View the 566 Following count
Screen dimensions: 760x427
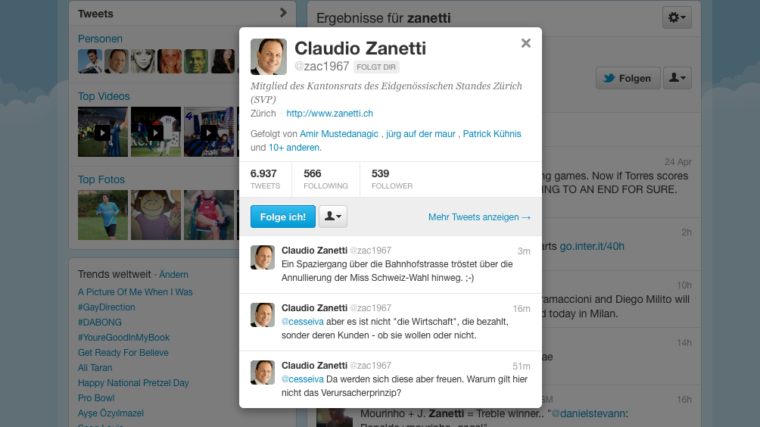(x=326, y=179)
